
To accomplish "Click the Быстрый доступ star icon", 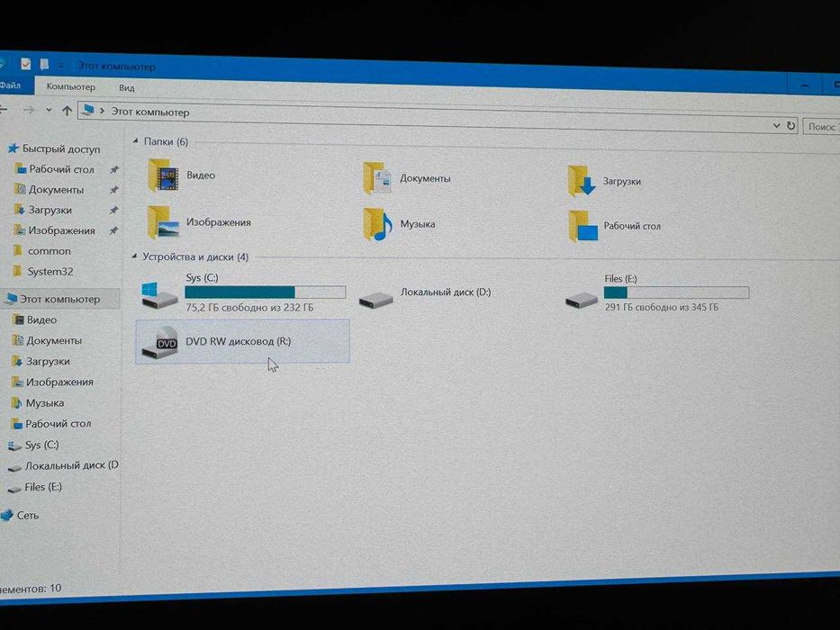I will (14, 148).
